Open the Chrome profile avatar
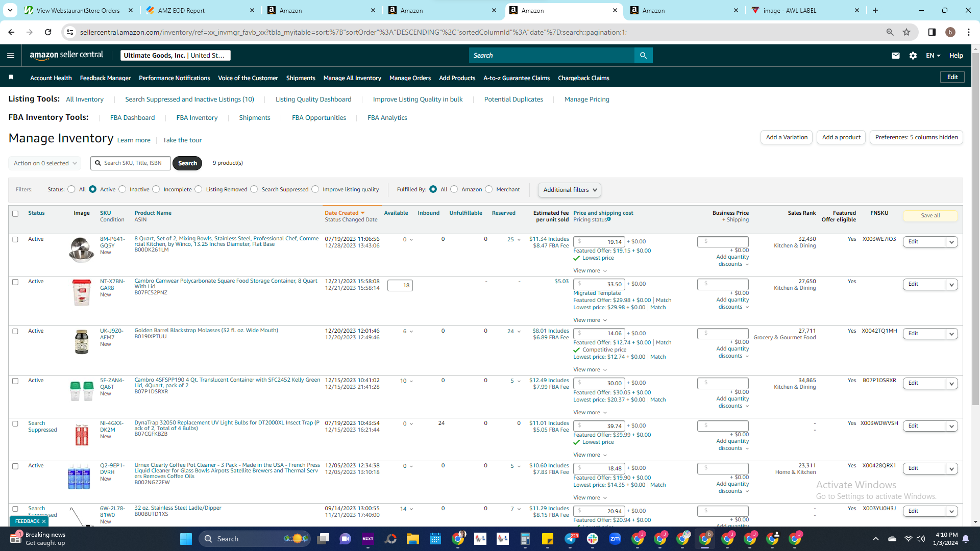This screenshot has height=551, width=980. (x=950, y=32)
